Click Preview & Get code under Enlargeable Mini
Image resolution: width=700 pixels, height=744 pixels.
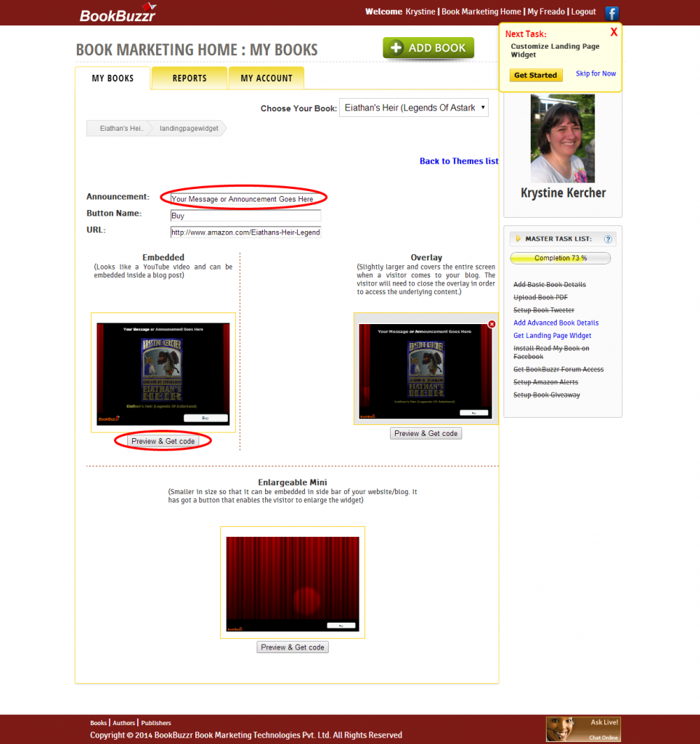coord(293,647)
